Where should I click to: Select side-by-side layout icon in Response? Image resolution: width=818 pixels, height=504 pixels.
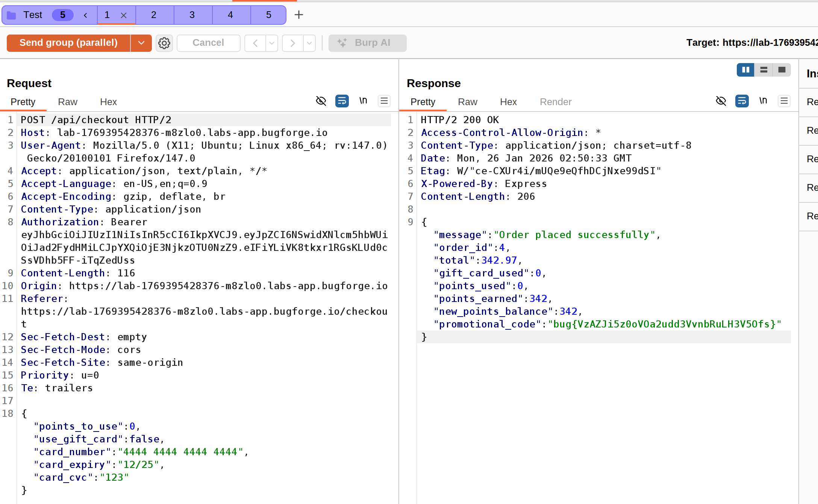coord(745,70)
